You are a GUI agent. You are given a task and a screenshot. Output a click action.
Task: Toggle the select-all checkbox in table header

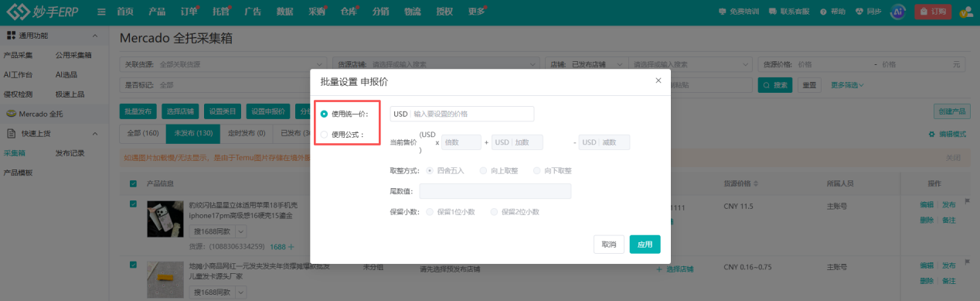pyautogui.click(x=133, y=183)
